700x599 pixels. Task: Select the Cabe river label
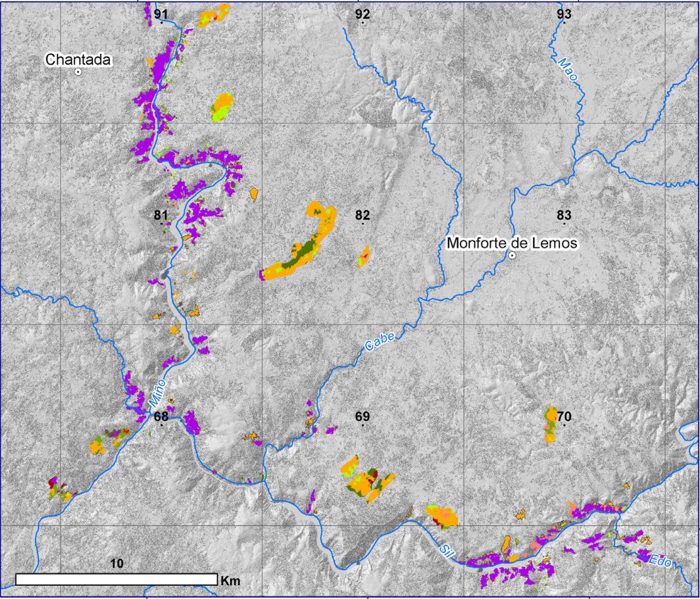point(380,341)
